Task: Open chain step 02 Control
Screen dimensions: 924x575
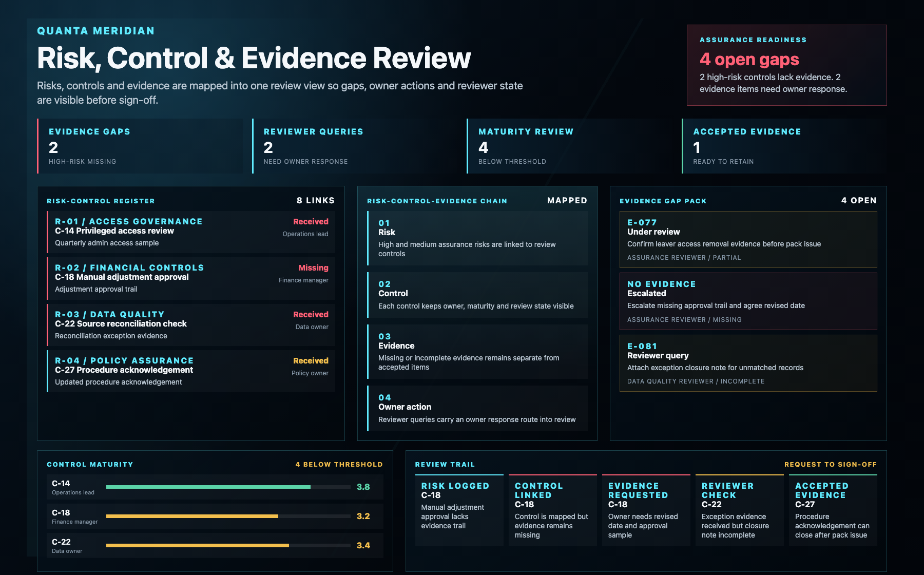Action: pos(477,295)
